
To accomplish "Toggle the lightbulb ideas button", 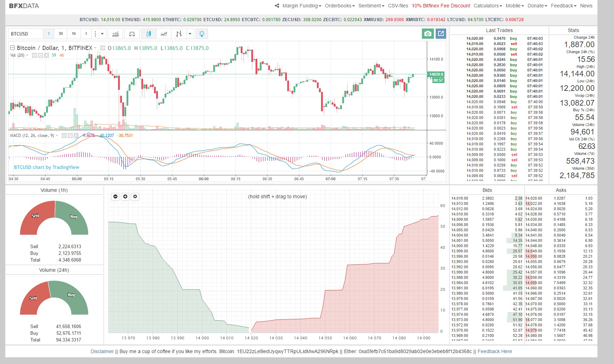I will click(x=202, y=34).
